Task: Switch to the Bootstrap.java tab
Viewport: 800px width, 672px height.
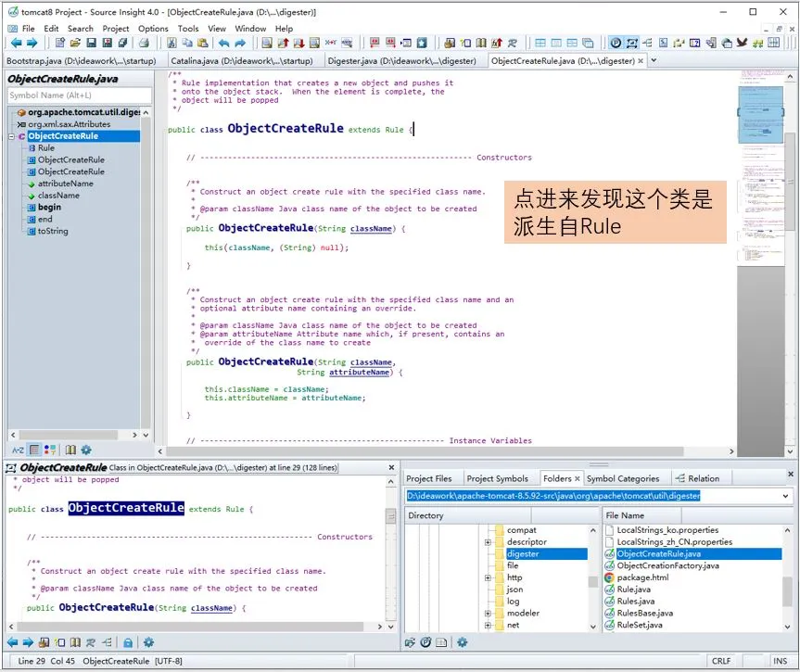Action: tap(82, 61)
